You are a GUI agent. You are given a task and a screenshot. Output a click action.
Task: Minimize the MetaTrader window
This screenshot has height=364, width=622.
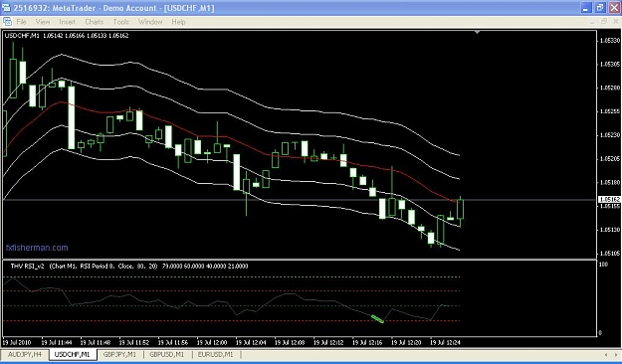pos(586,8)
